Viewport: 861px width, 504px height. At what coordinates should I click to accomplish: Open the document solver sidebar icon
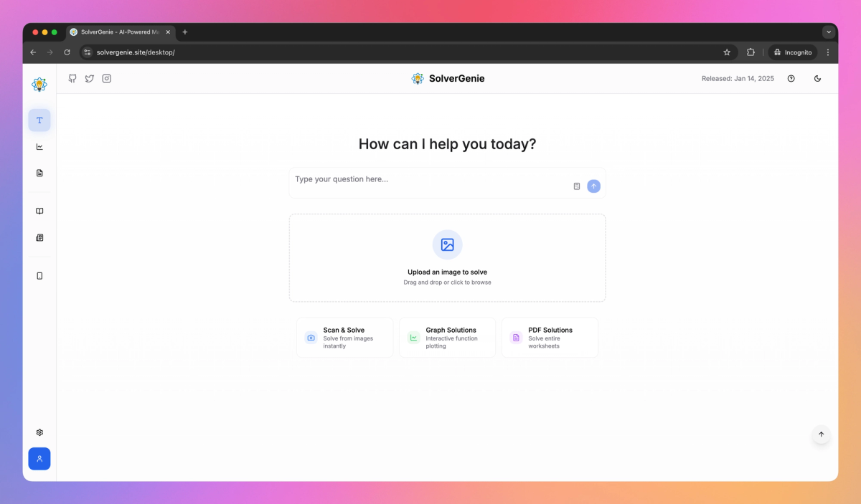39,173
